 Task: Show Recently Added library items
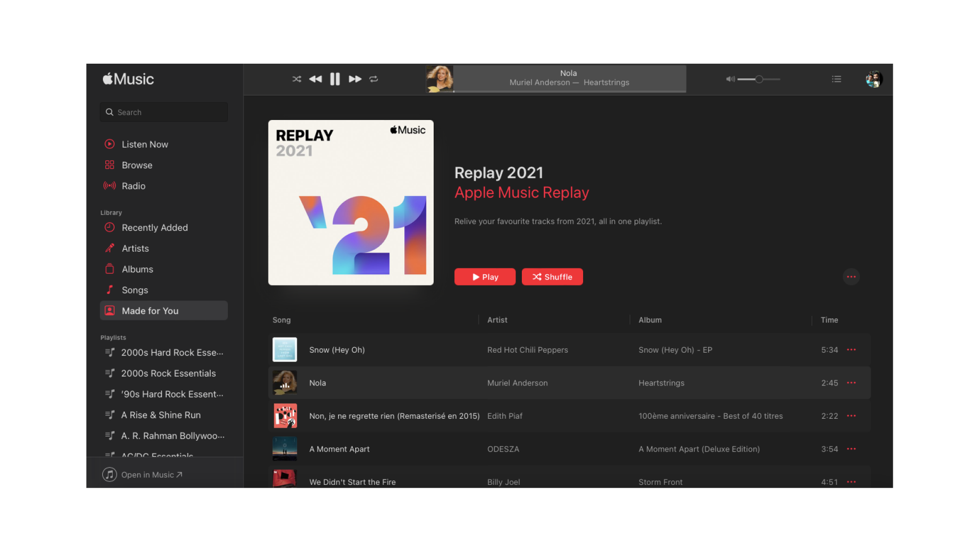click(x=164, y=227)
